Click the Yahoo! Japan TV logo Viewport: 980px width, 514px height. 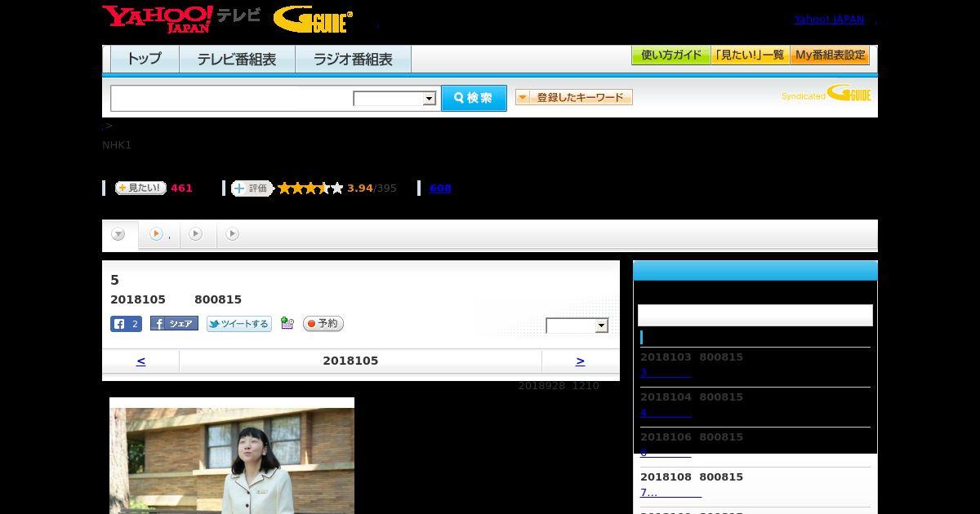click(x=181, y=18)
